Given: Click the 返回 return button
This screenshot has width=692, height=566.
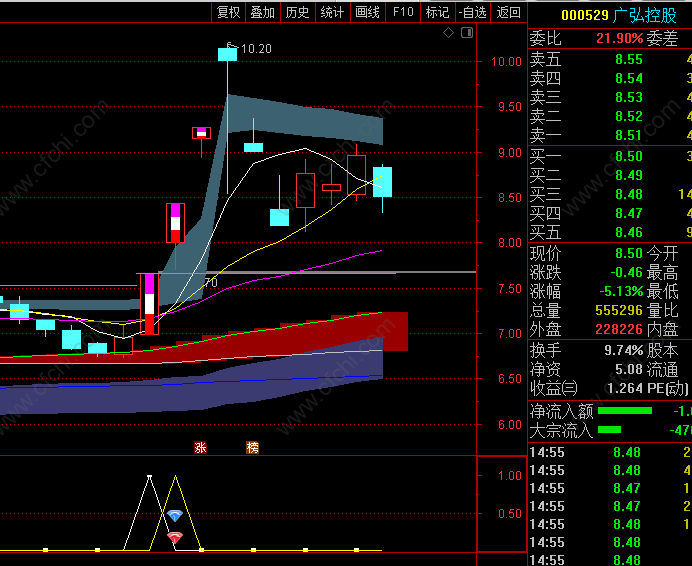Looking at the screenshot, I should click(508, 12).
